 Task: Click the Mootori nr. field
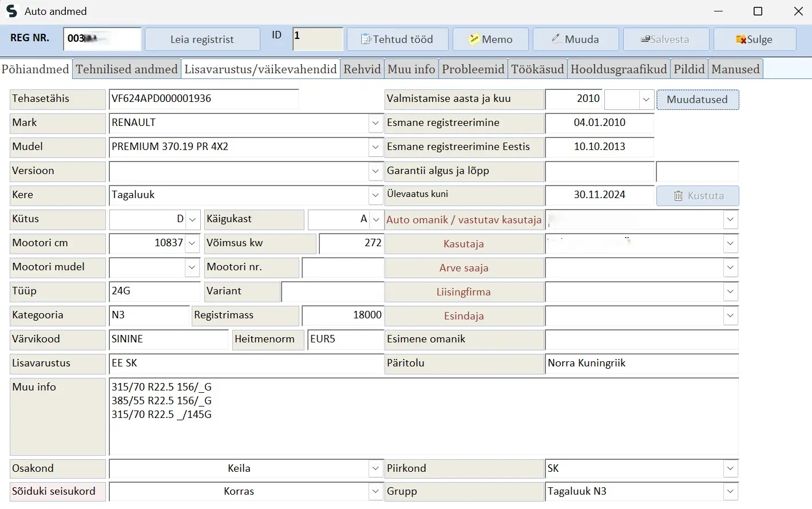pyautogui.click(x=343, y=267)
